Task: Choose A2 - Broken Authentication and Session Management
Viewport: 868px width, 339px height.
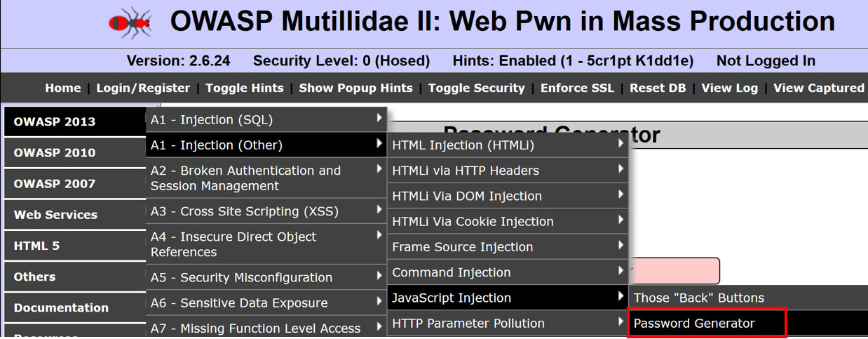Action: point(266,178)
